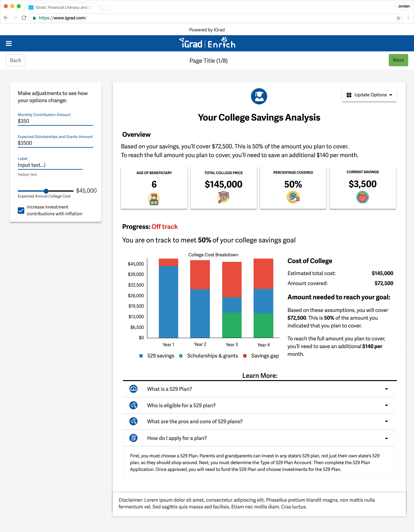Click the iGrad Enrich logo
This screenshot has height=532, width=414.
pos(207,43)
